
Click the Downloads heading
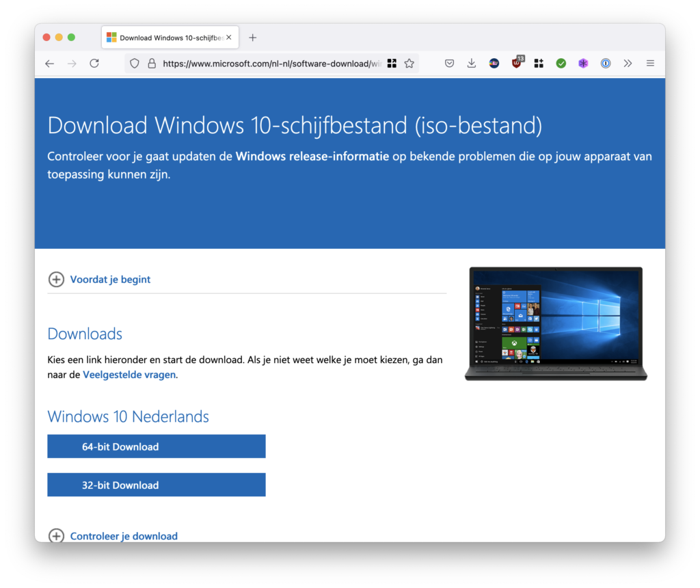(x=85, y=334)
